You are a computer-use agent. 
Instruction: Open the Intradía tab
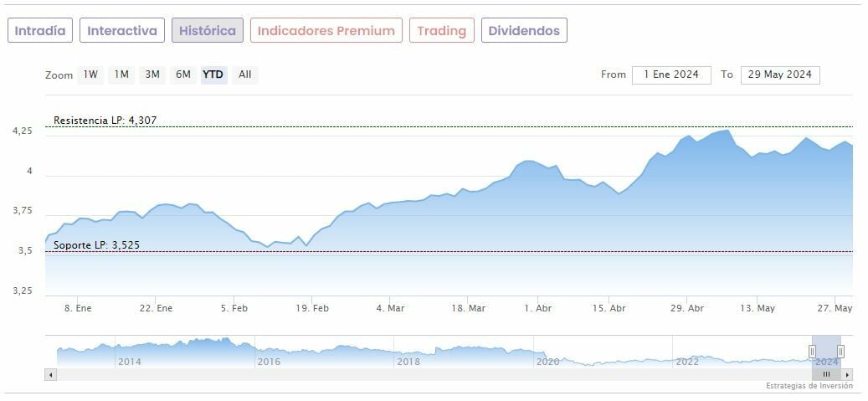pyautogui.click(x=40, y=31)
